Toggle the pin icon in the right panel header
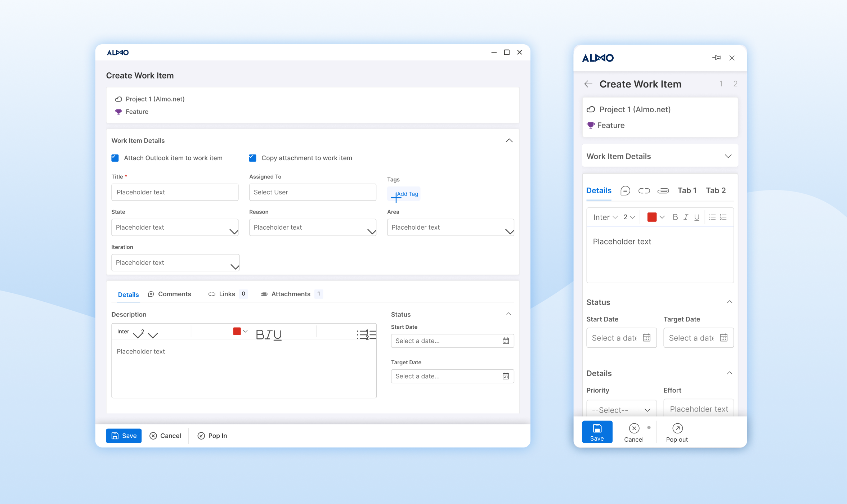The height and width of the screenshot is (504, 847). (717, 58)
